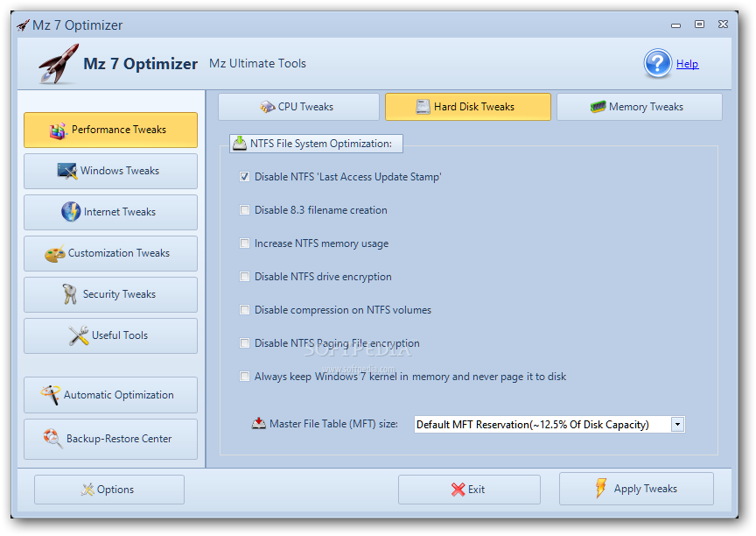756x536 pixels.
Task: Click the small rocket icon in the title bar
Action: click(23, 25)
